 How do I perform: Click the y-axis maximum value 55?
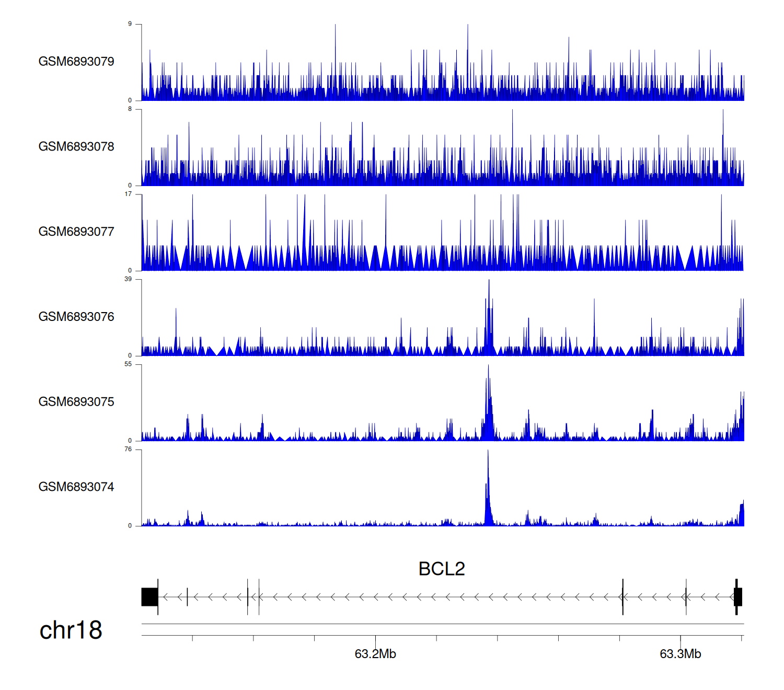click(128, 364)
